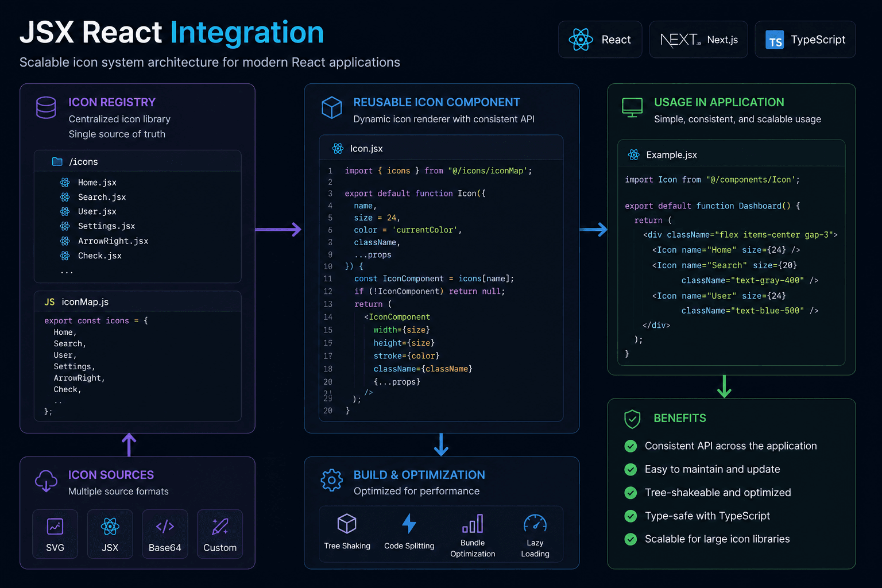This screenshot has width=882, height=588.
Task: Click the /icons folder icon
Action: [x=57, y=162]
